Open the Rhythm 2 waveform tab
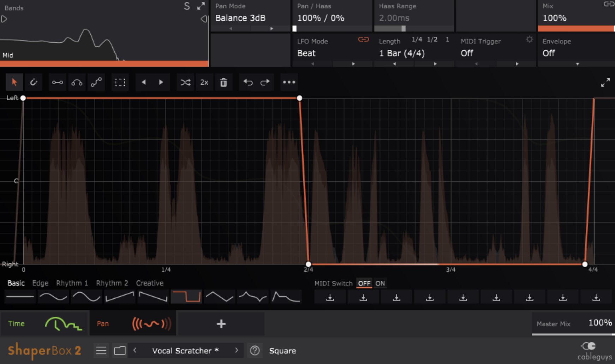This screenshot has height=364, width=615. (112, 283)
